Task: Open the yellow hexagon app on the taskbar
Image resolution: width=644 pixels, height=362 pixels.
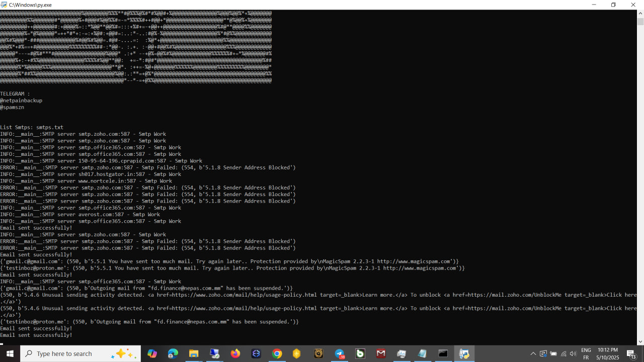Action: 297,353
